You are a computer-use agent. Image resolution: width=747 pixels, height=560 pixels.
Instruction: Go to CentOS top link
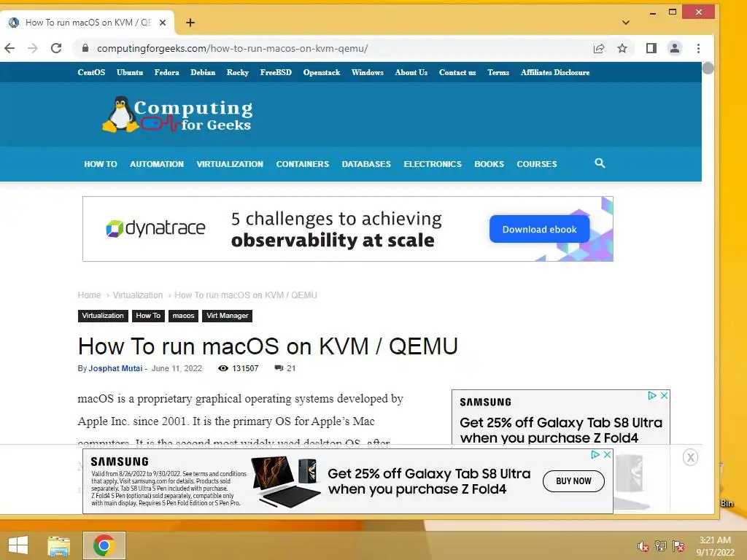[91, 72]
